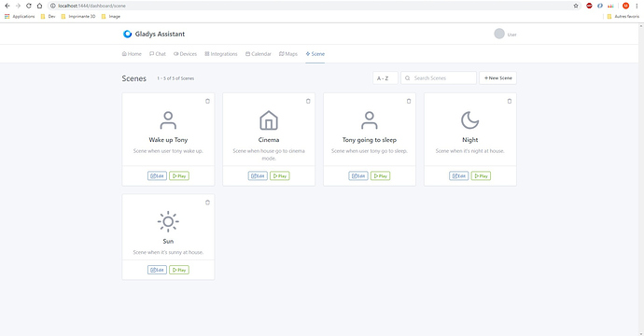Screen dimensions: 644x336
Task: Click the red adblock extension icon
Action: [x=589, y=6]
